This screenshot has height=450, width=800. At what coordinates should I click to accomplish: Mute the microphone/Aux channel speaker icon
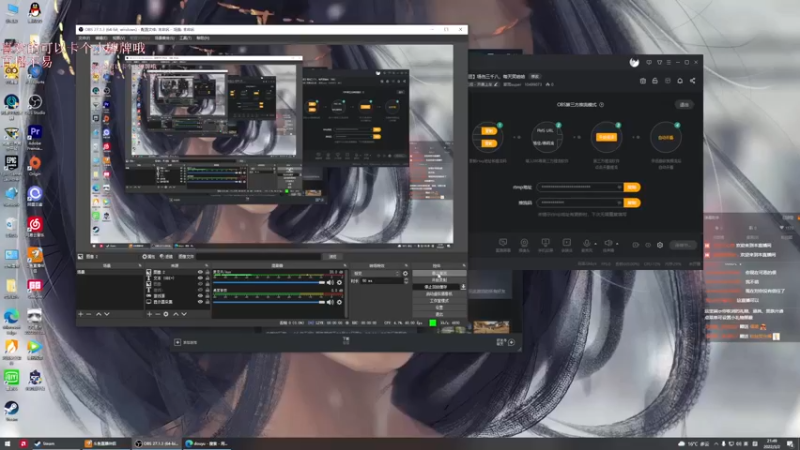click(x=330, y=282)
